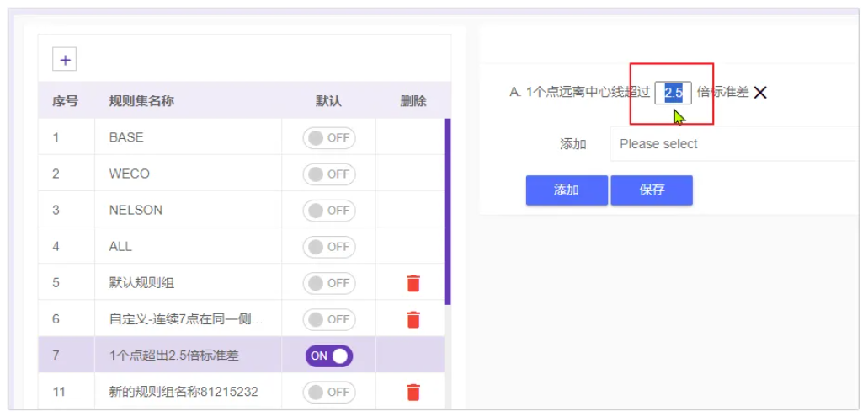The height and width of the screenshot is (417, 868).
Task: Click the blue 添加 button
Action: click(567, 190)
